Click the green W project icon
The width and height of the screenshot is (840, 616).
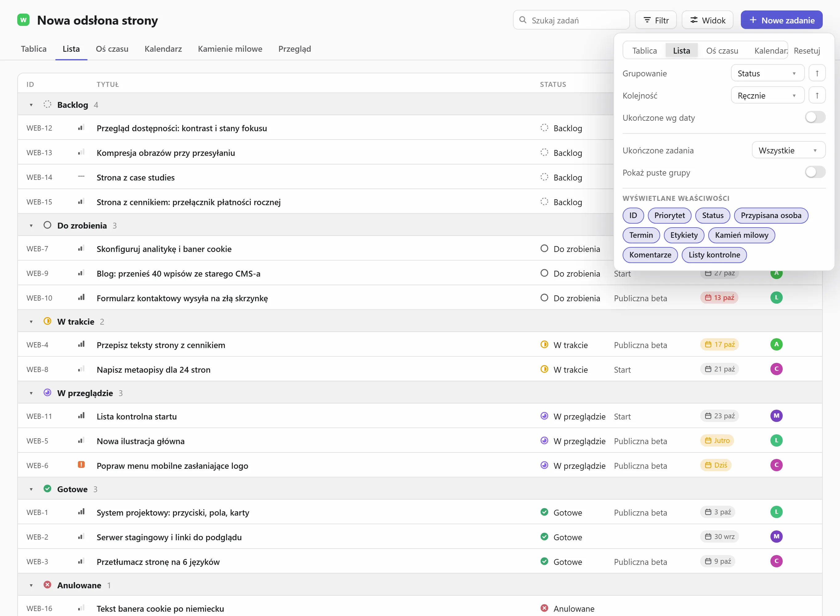(x=23, y=20)
